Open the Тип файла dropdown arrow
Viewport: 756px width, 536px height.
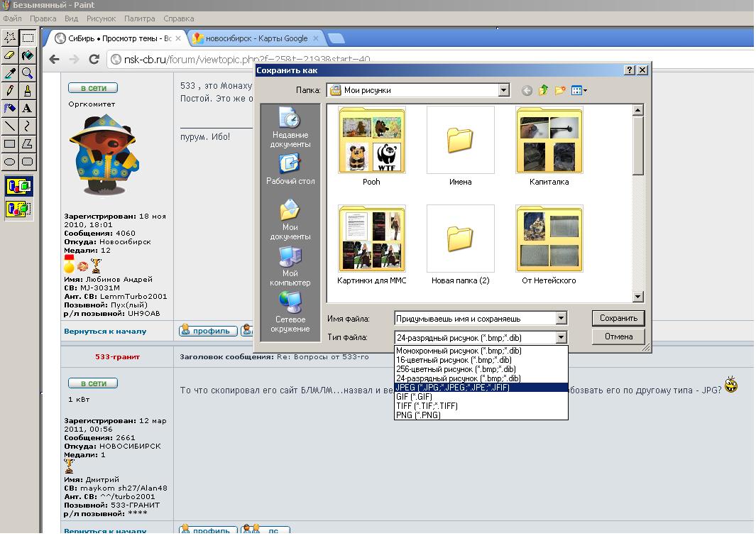pyautogui.click(x=561, y=338)
